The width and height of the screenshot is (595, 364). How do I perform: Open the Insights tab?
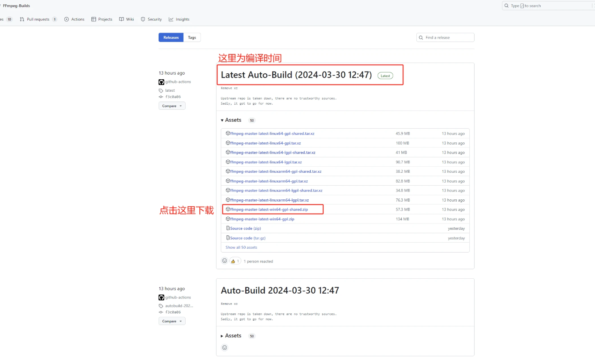point(179,19)
